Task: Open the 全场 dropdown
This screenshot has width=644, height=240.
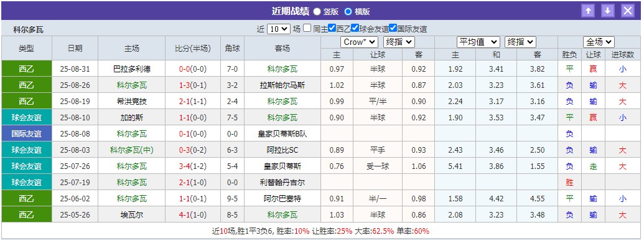Action: pos(599,42)
